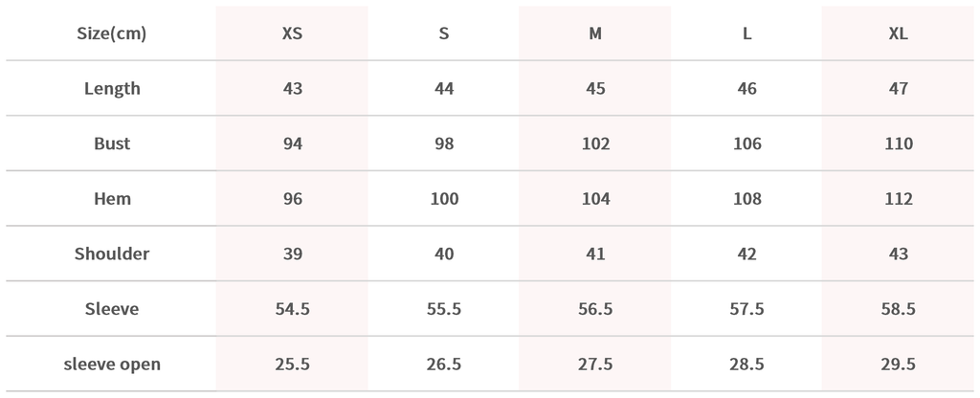Click the Bust value 102 for M

coord(595,144)
